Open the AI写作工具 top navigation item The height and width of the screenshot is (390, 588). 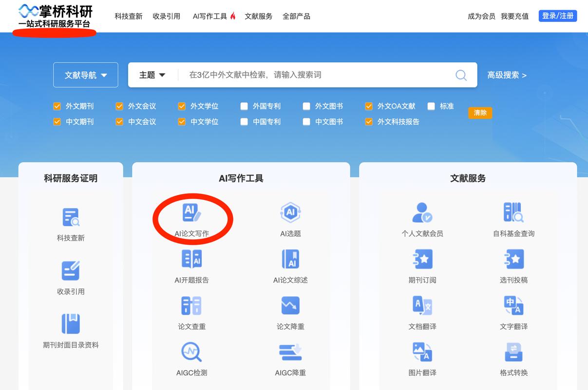(214, 16)
